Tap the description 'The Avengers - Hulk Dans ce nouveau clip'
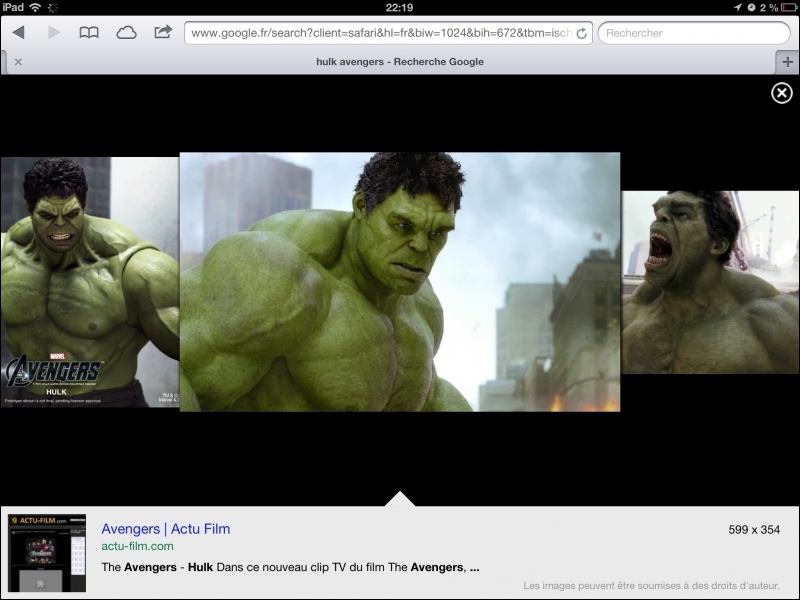 click(x=290, y=567)
